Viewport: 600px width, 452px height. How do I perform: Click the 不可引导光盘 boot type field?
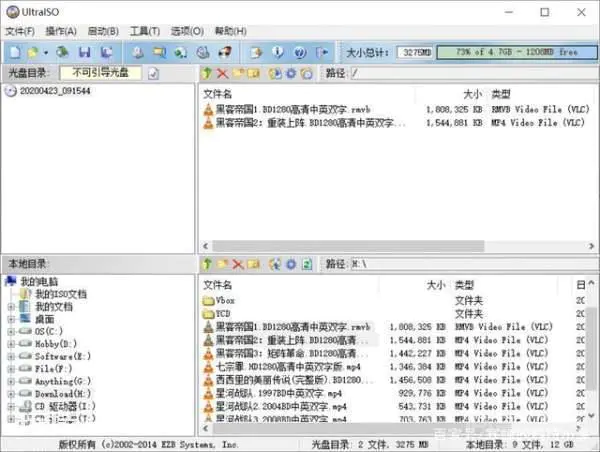click(x=101, y=73)
